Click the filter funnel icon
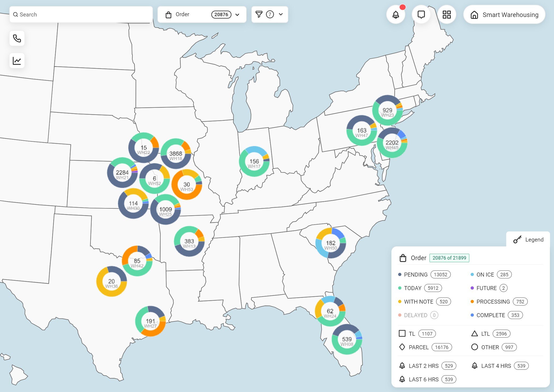 click(x=259, y=14)
